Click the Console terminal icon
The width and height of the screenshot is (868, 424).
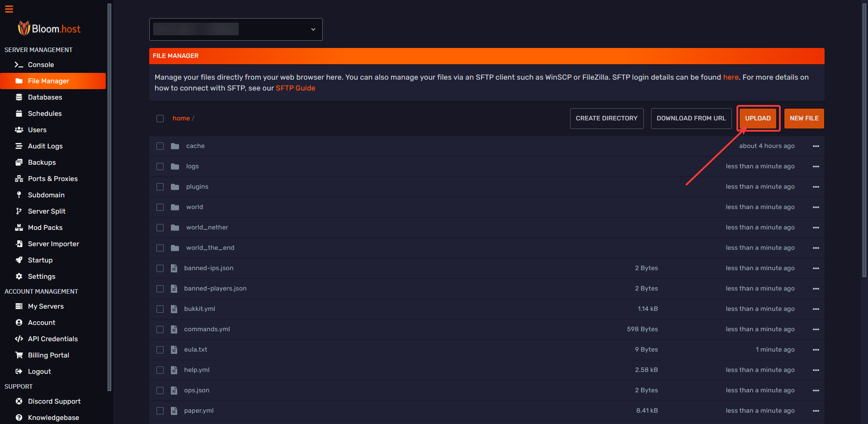pyautogui.click(x=19, y=65)
